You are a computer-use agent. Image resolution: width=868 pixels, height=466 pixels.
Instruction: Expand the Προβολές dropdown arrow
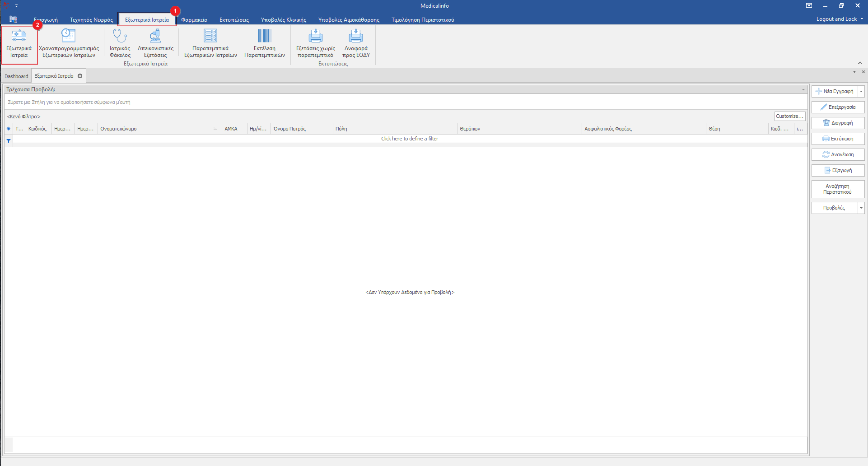[x=861, y=208]
